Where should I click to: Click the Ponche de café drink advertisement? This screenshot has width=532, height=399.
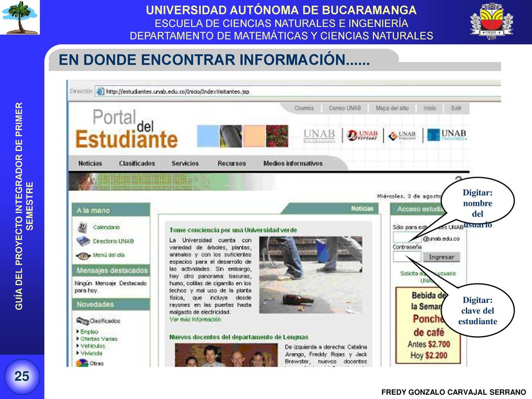(x=428, y=325)
